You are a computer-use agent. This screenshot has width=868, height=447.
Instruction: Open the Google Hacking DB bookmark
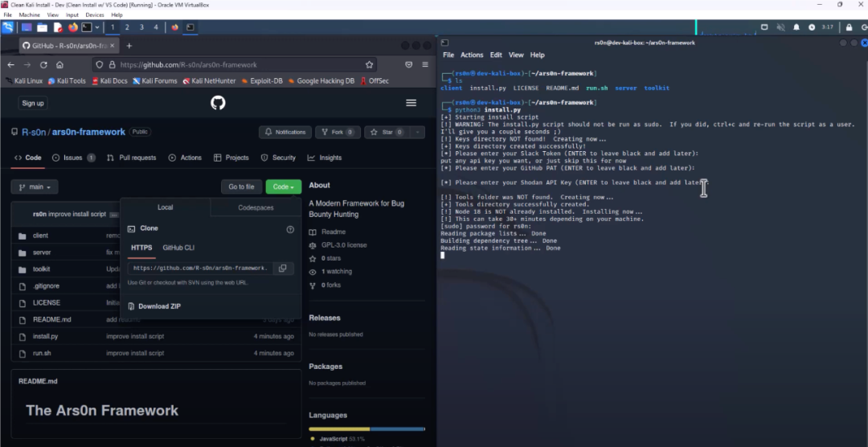321,81
